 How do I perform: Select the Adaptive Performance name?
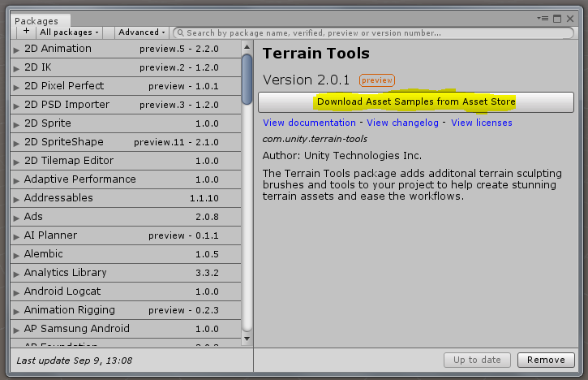click(x=79, y=179)
